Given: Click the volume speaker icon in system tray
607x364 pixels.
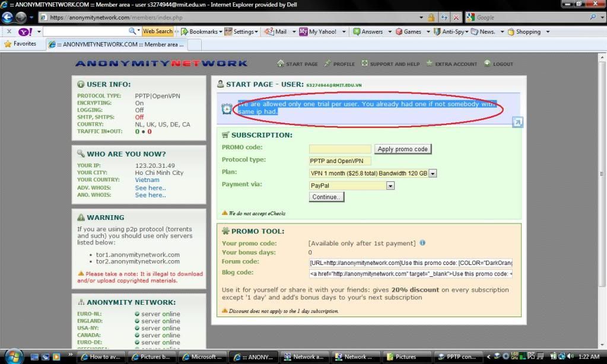Looking at the screenshot, I should pyautogui.click(x=570, y=357).
